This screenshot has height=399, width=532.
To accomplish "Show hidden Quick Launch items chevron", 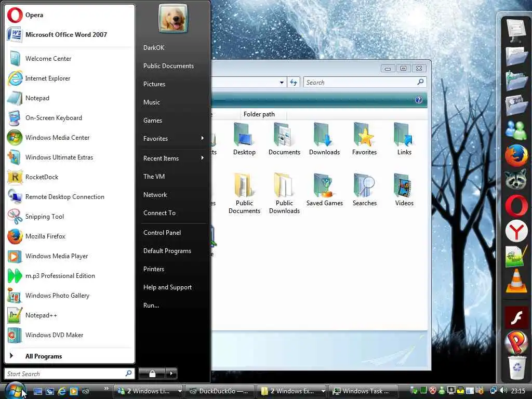I will pyautogui.click(x=106, y=388).
